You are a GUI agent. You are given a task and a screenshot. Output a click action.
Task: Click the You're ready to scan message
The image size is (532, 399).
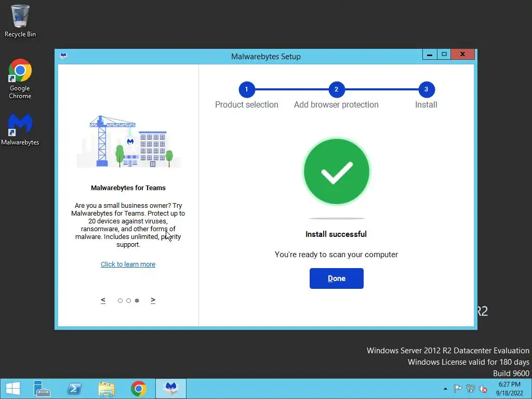click(336, 255)
